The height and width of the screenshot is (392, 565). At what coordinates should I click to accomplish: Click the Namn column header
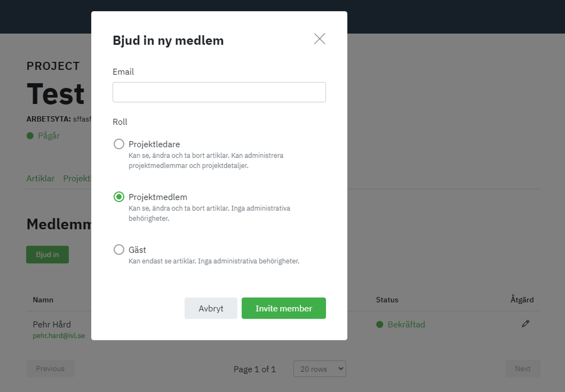click(x=43, y=300)
